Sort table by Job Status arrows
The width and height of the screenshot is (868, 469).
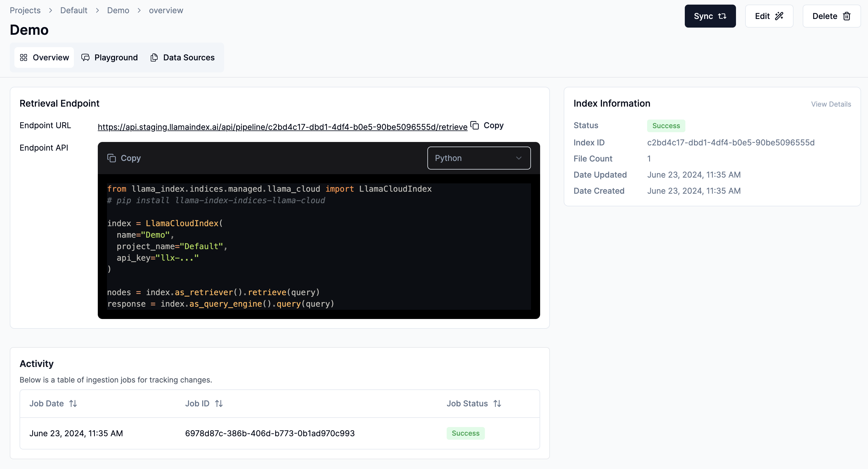coord(497,403)
